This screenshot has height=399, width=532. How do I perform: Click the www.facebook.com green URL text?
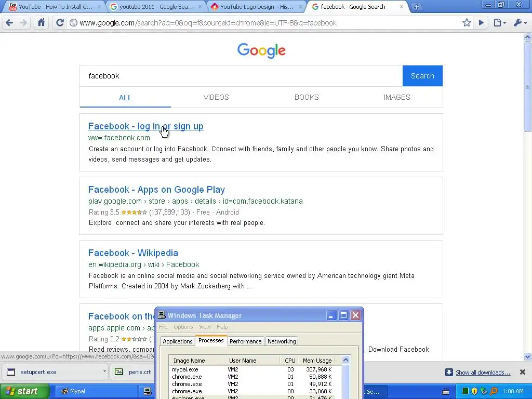pos(119,138)
